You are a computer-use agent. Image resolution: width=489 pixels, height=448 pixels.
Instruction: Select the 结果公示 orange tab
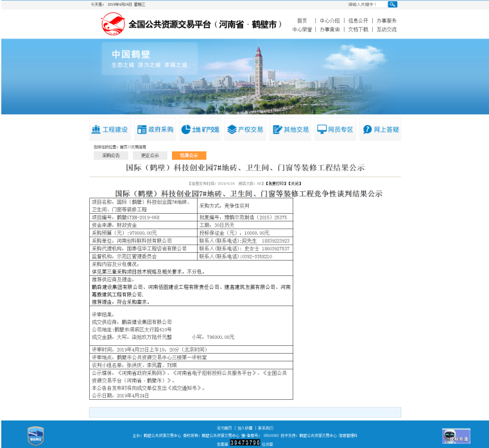point(189,155)
